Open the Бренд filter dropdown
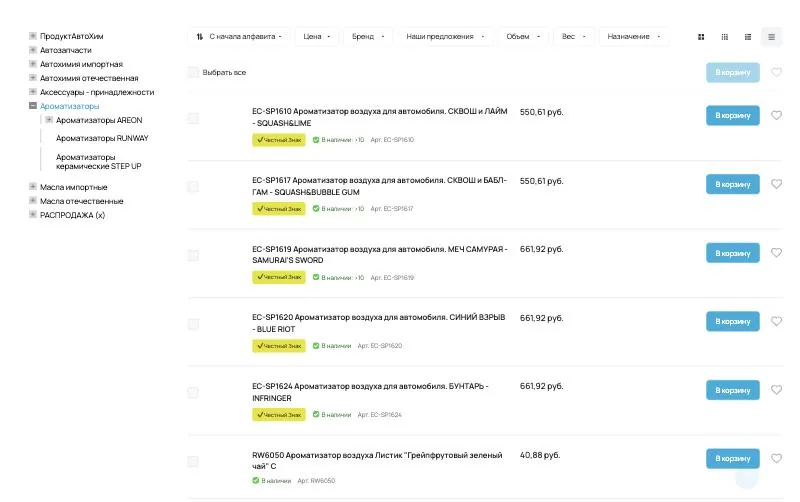Viewport: 800px width, 502px height. (x=368, y=37)
